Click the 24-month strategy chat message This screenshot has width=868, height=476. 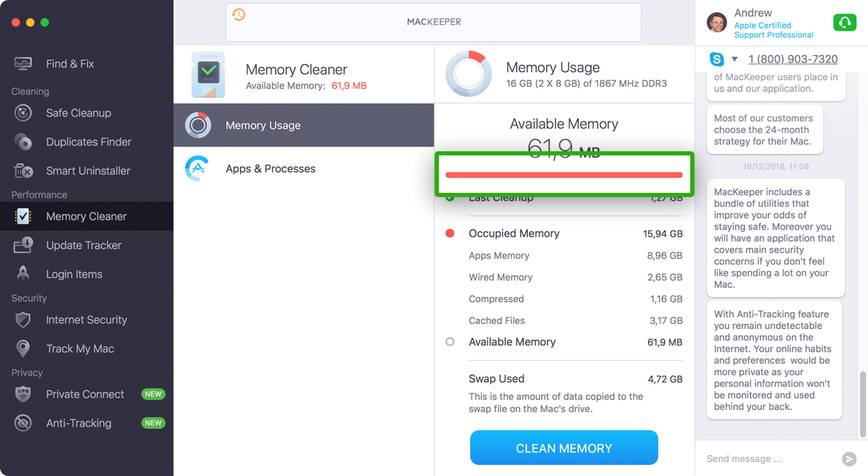[765, 130]
